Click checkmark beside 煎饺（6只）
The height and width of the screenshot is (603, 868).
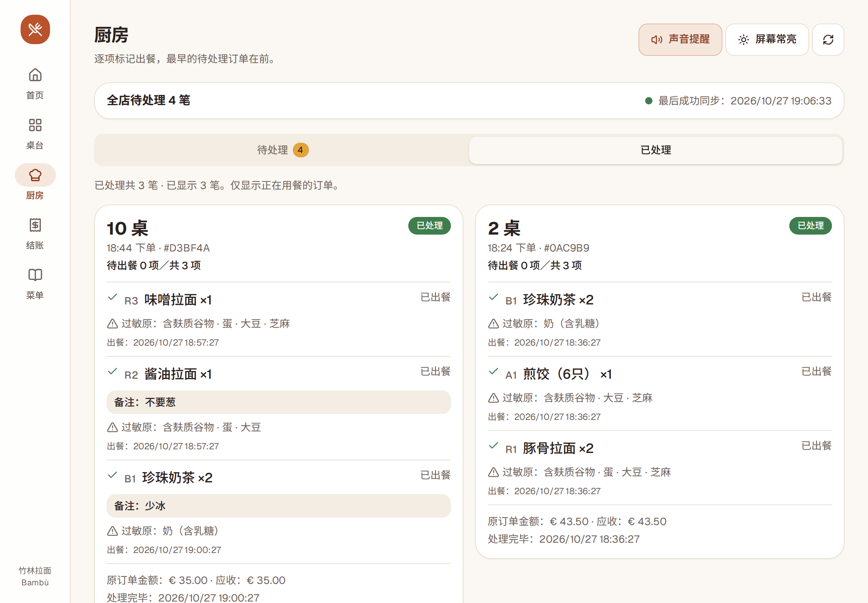click(493, 371)
